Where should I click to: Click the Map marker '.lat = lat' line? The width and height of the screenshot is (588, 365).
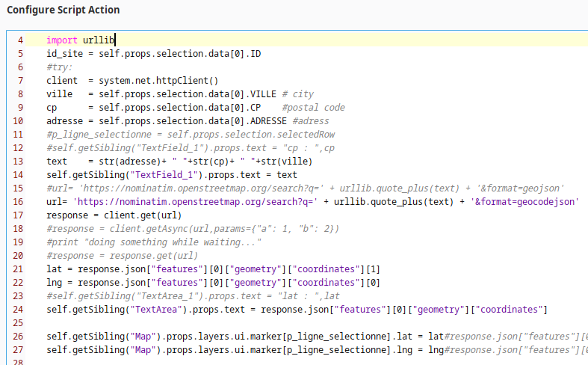[x=318, y=337]
